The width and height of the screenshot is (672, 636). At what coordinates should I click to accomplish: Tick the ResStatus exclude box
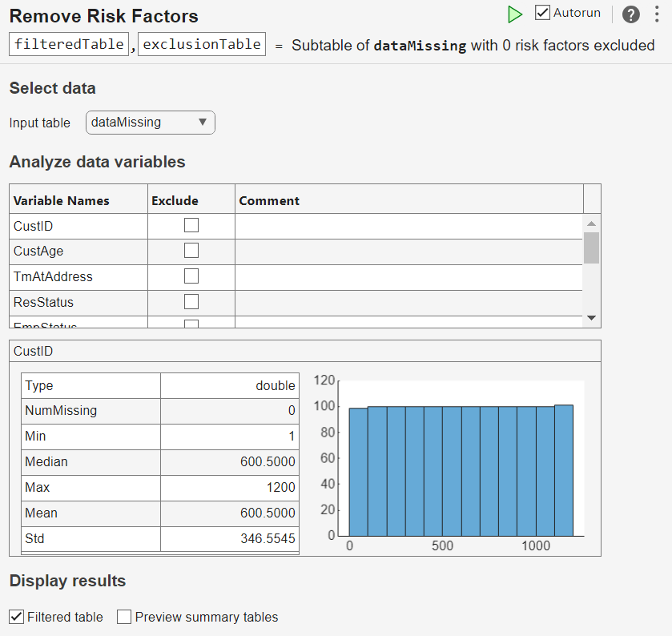(191, 302)
